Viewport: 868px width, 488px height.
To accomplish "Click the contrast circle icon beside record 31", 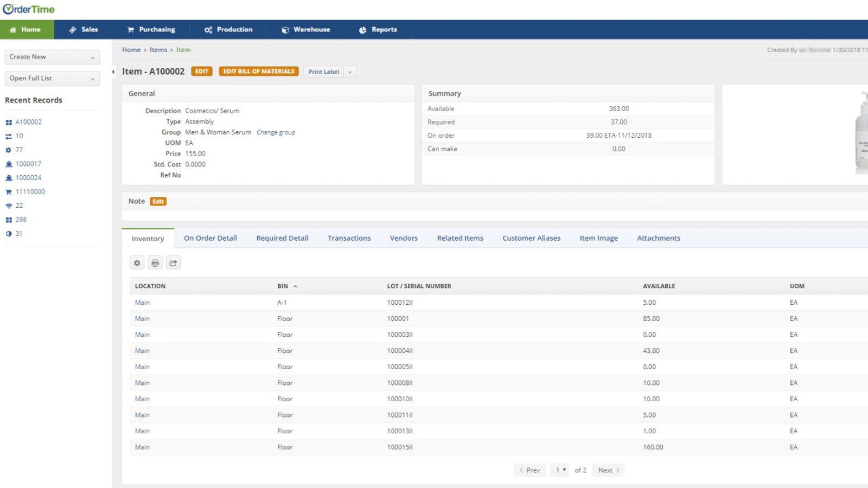I will pos(8,233).
